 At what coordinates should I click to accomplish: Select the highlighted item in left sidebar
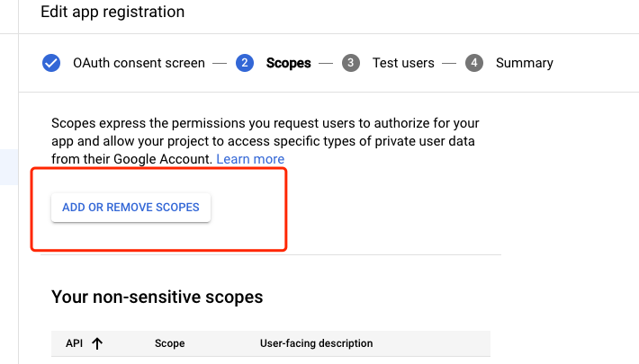click(9, 167)
